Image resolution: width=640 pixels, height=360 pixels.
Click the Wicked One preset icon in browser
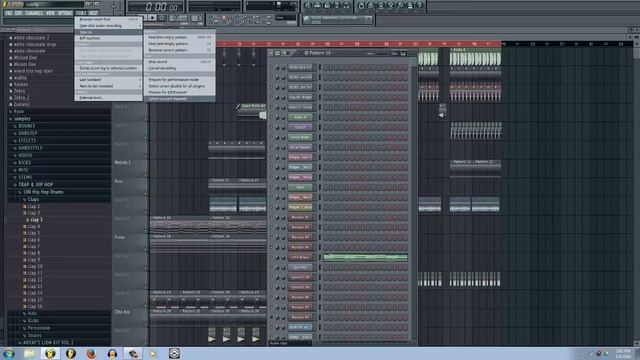pyautogui.click(x=11, y=58)
